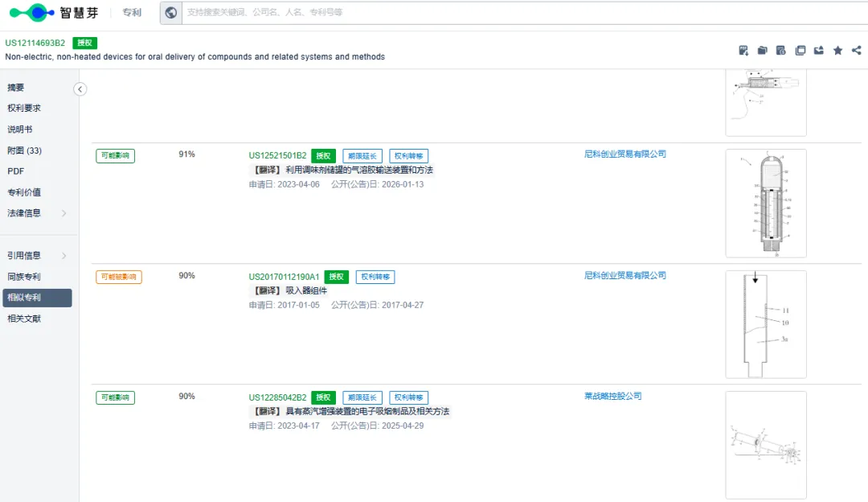The image size is (868, 502).
Task: Open patent US12521501B2 link
Action: coord(277,156)
